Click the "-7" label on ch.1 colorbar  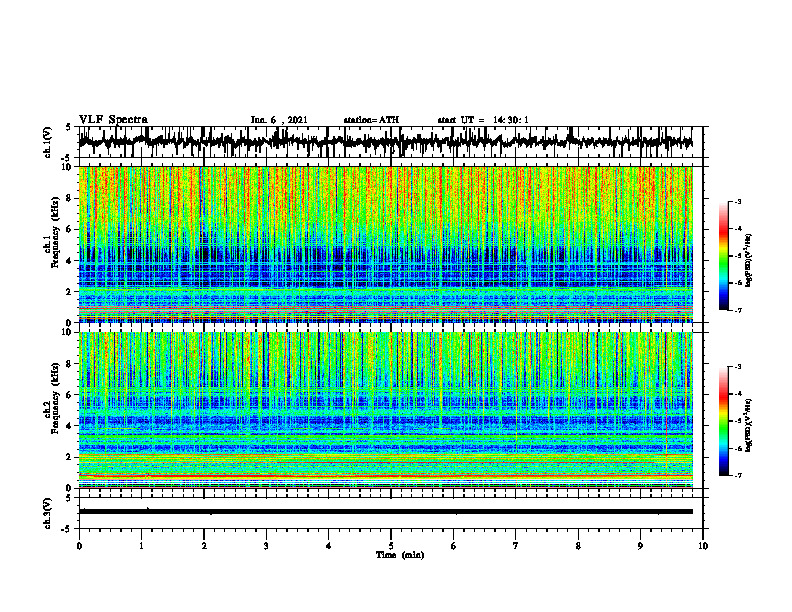coord(738,310)
